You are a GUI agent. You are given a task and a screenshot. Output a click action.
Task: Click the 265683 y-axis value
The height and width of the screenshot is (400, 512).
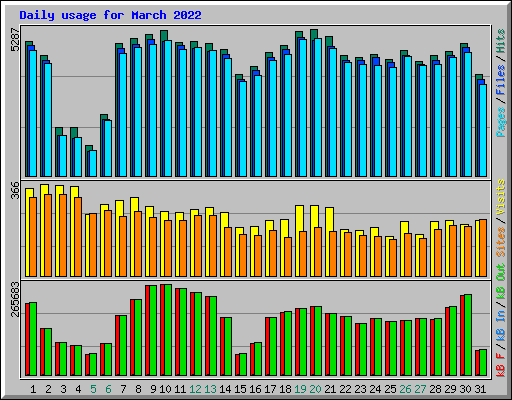click(x=15, y=299)
